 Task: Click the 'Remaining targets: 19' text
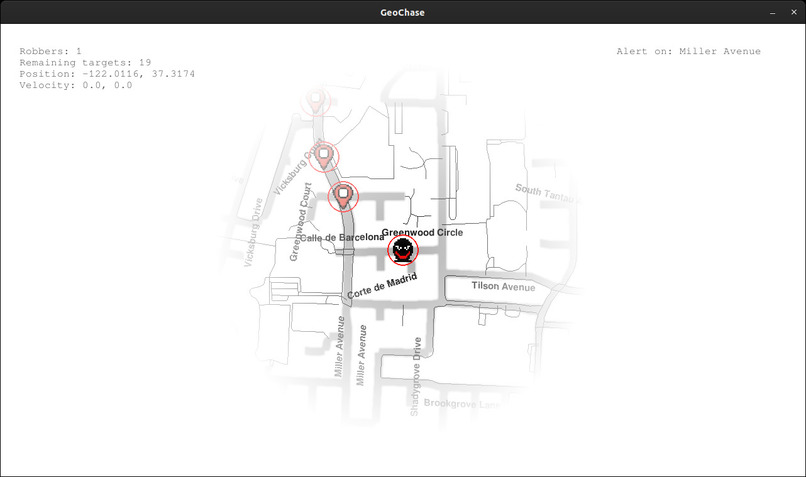click(x=85, y=62)
